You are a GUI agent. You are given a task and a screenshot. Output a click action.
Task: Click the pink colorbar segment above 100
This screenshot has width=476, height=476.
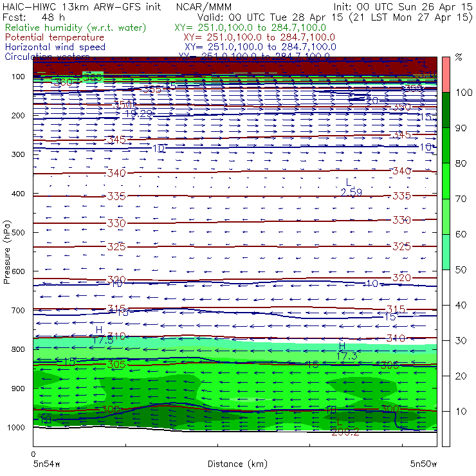point(446,75)
